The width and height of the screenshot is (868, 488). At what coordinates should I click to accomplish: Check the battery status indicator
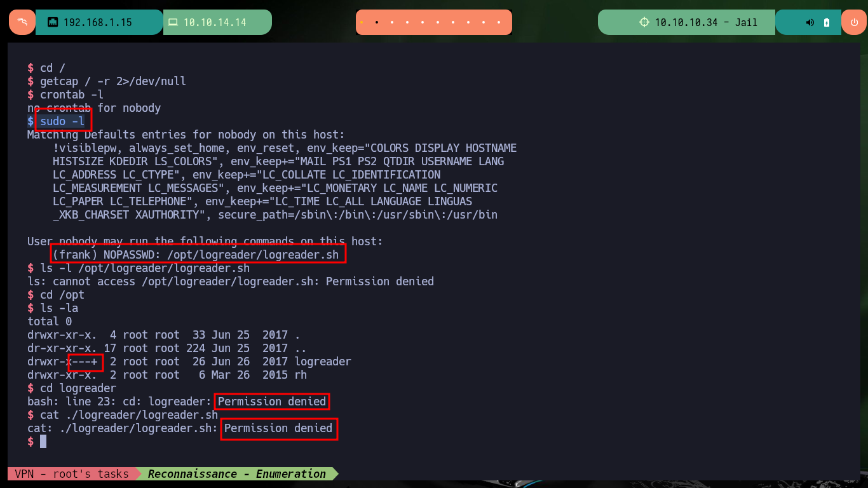[827, 22]
